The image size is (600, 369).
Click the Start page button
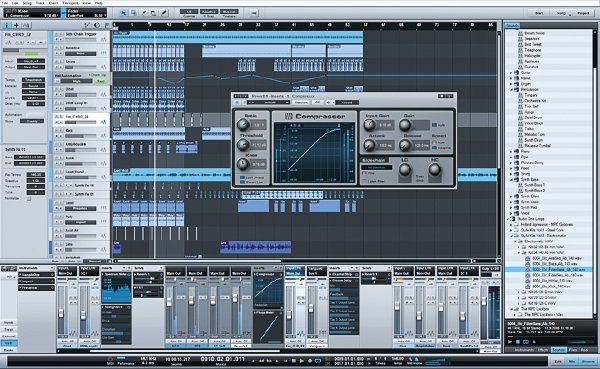coord(539,13)
